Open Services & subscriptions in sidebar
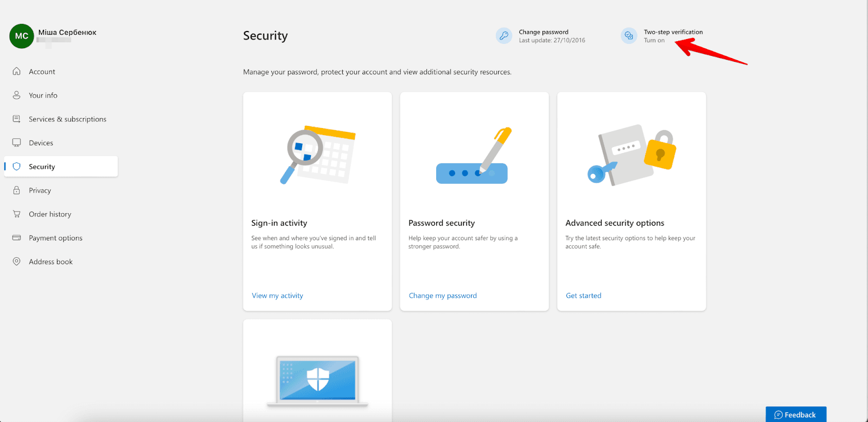 click(67, 119)
